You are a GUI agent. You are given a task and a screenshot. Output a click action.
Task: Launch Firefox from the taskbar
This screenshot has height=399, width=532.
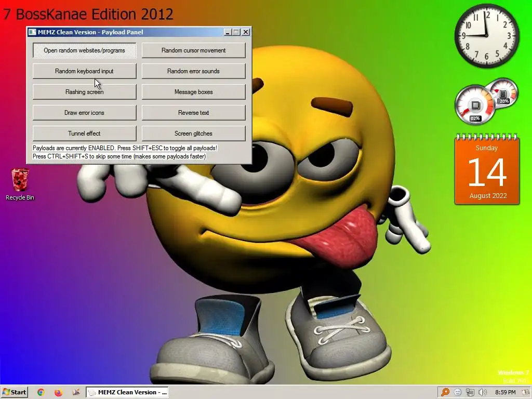point(58,392)
